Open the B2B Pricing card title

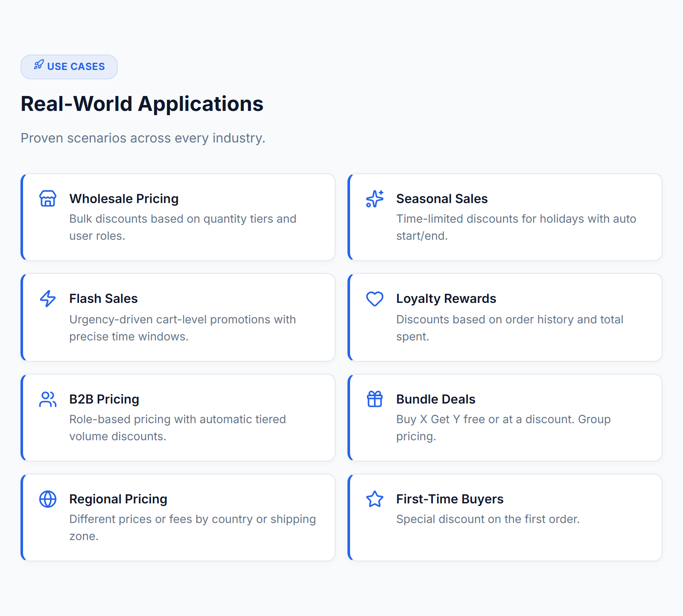pyautogui.click(x=104, y=399)
